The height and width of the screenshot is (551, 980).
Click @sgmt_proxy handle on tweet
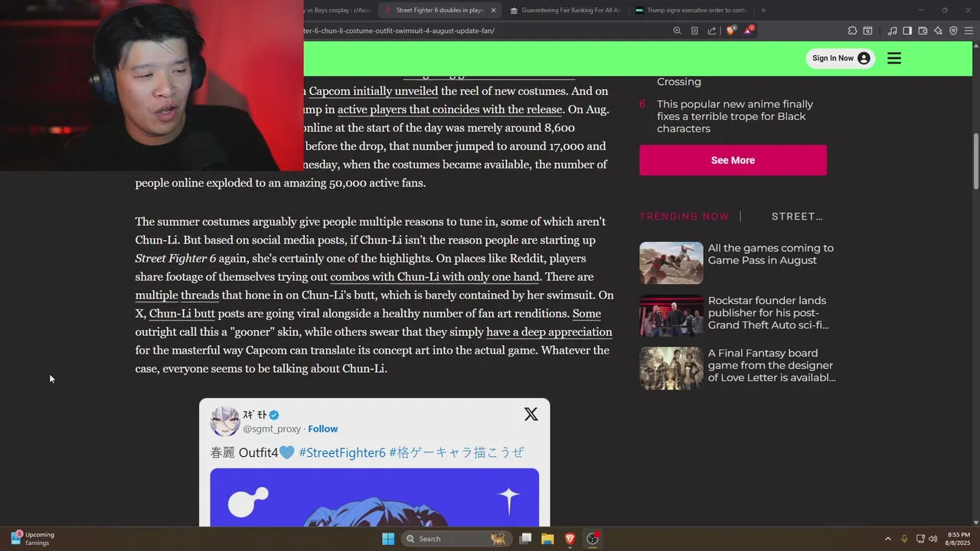click(272, 429)
